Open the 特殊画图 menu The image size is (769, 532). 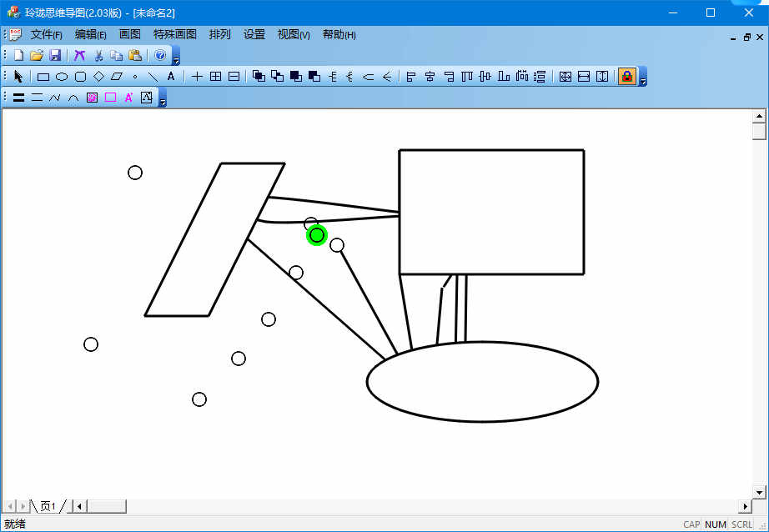click(x=175, y=35)
